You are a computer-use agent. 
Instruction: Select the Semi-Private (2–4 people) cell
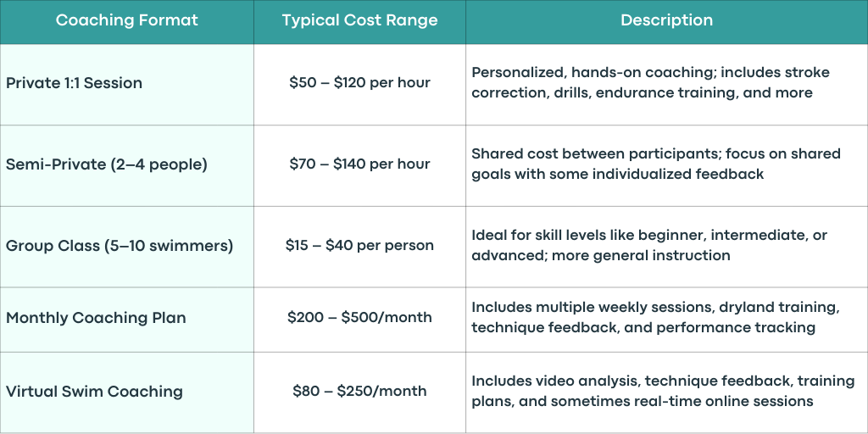(x=127, y=165)
